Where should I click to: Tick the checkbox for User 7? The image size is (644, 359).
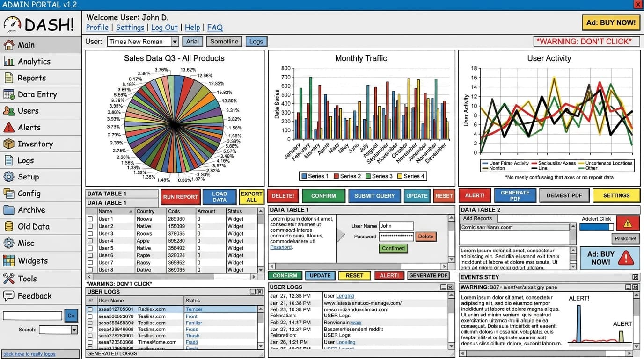pos(90,263)
